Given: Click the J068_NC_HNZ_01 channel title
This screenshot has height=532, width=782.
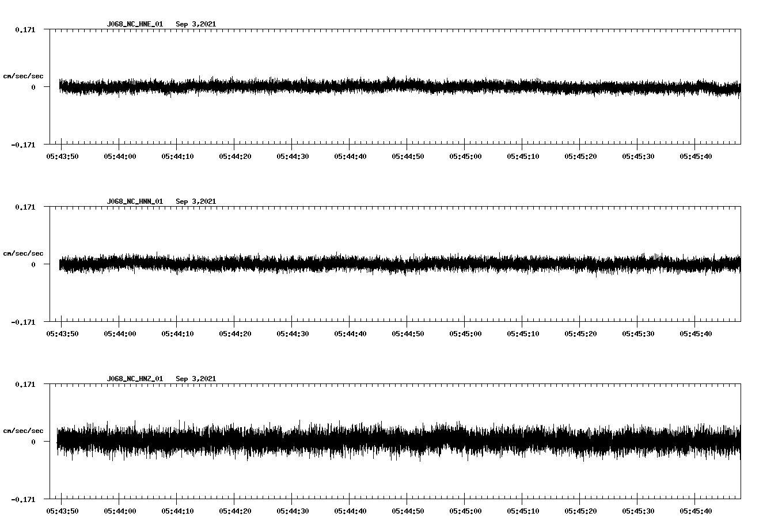Looking at the screenshot, I should [135, 379].
